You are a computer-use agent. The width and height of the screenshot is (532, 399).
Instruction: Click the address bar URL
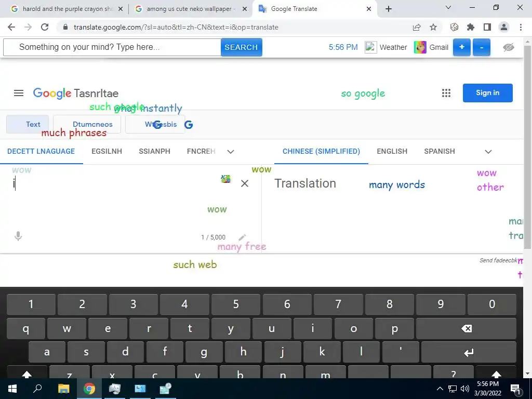(x=176, y=27)
